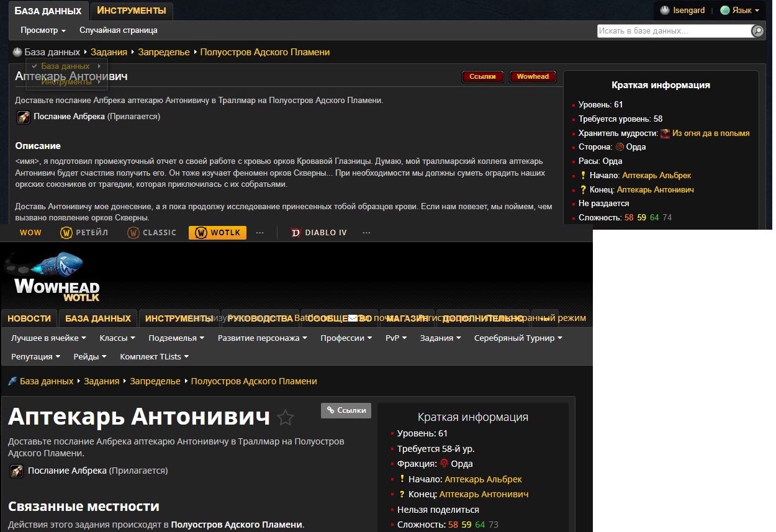Open 'Из огня да в полымя' quest link

711,133
